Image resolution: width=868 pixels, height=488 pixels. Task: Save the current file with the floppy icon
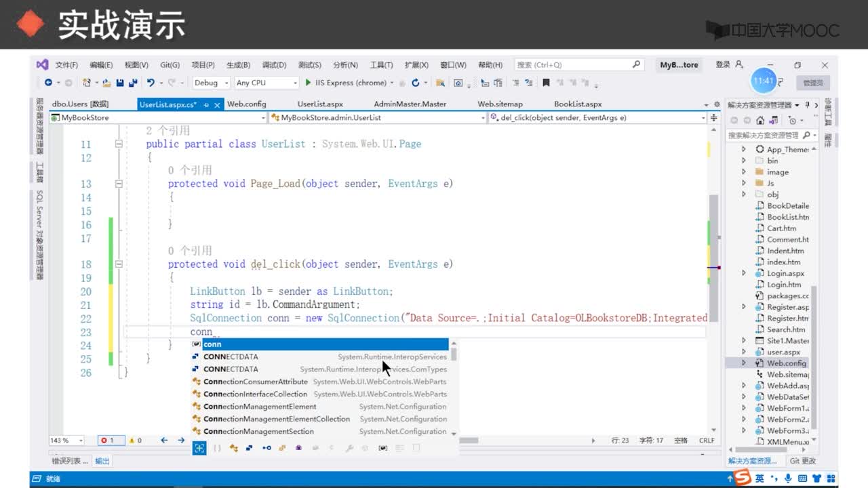coord(120,83)
